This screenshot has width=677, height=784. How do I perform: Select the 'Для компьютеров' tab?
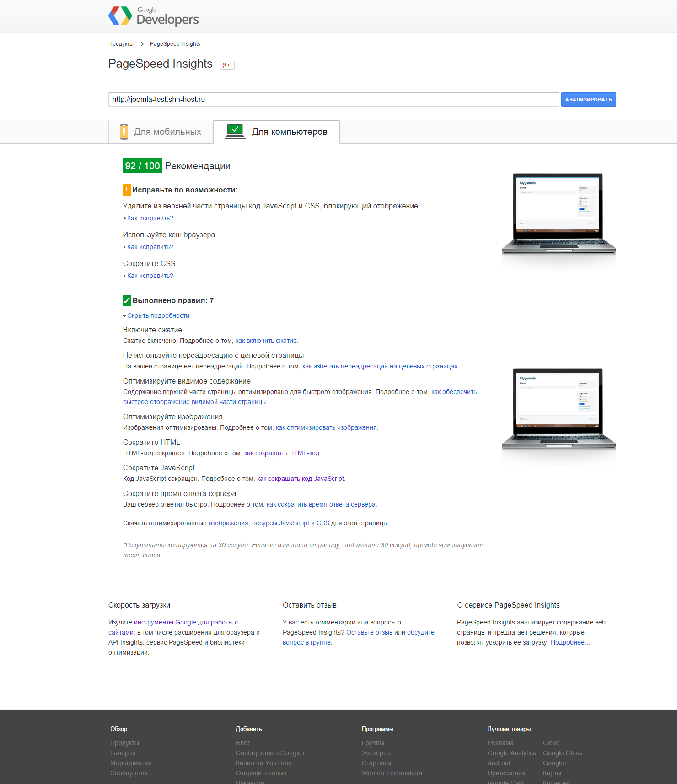[x=289, y=132]
